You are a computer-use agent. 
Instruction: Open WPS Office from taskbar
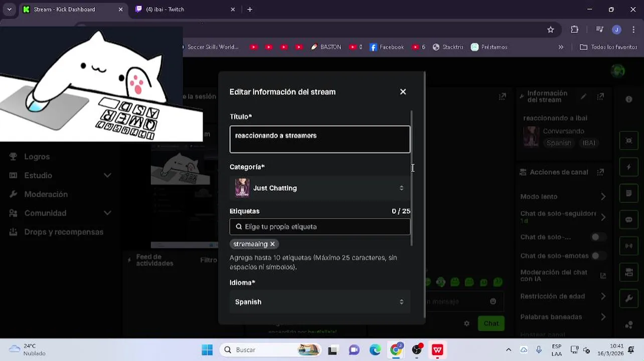(438, 350)
